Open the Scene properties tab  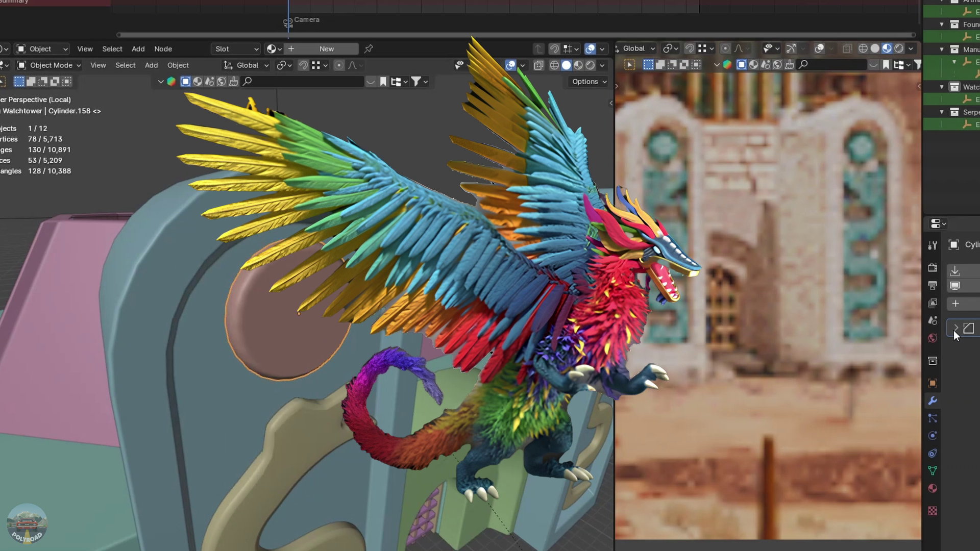click(933, 320)
